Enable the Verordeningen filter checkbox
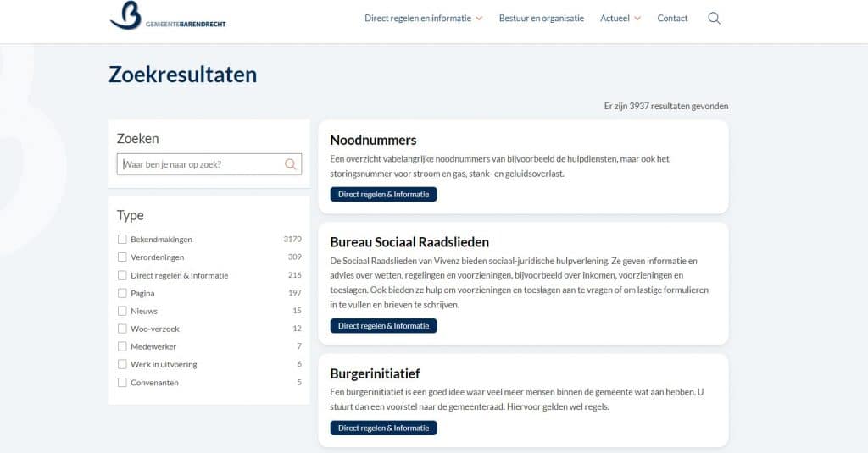 click(122, 257)
